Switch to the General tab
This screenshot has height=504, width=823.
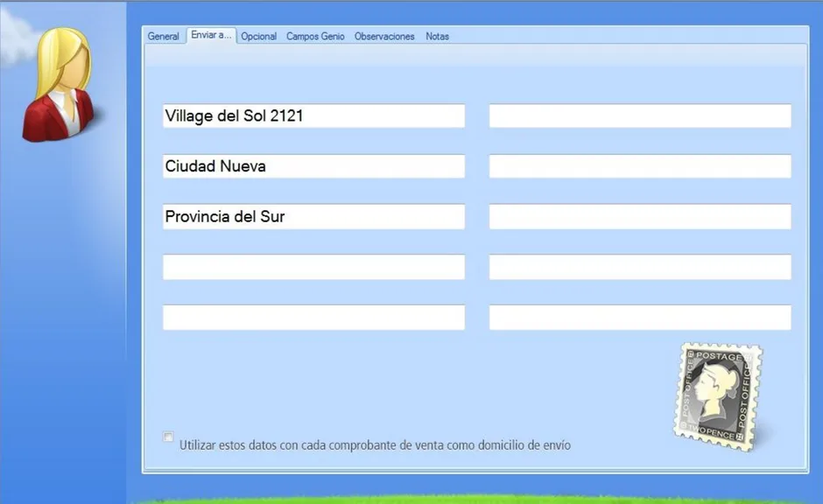[163, 36]
